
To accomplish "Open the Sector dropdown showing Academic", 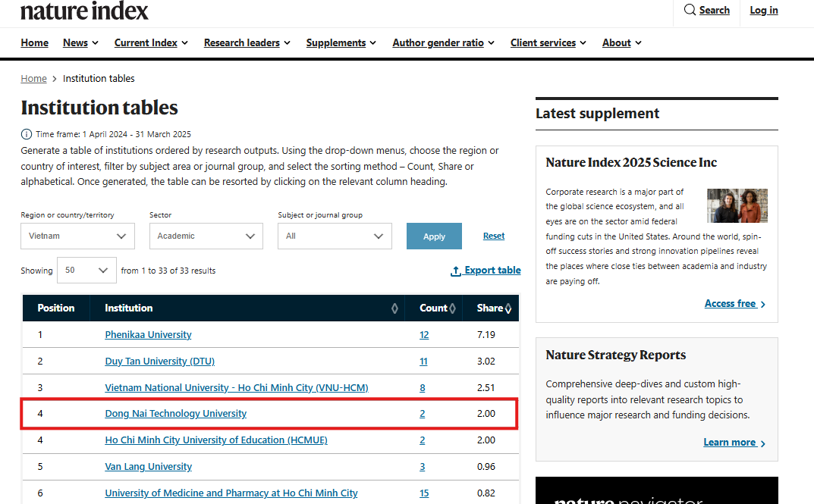I will [x=206, y=236].
